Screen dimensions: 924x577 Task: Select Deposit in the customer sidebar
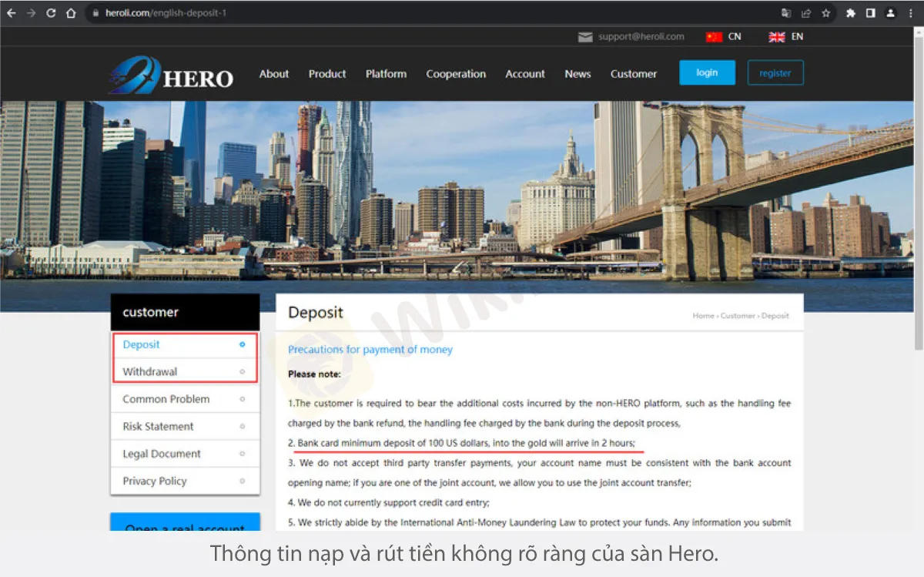(x=185, y=344)
